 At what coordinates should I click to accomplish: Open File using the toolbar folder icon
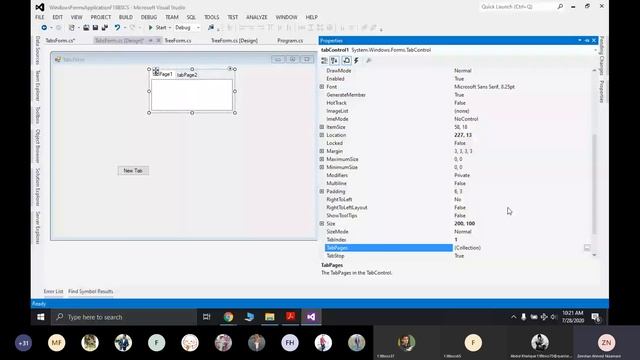point(86,27)
